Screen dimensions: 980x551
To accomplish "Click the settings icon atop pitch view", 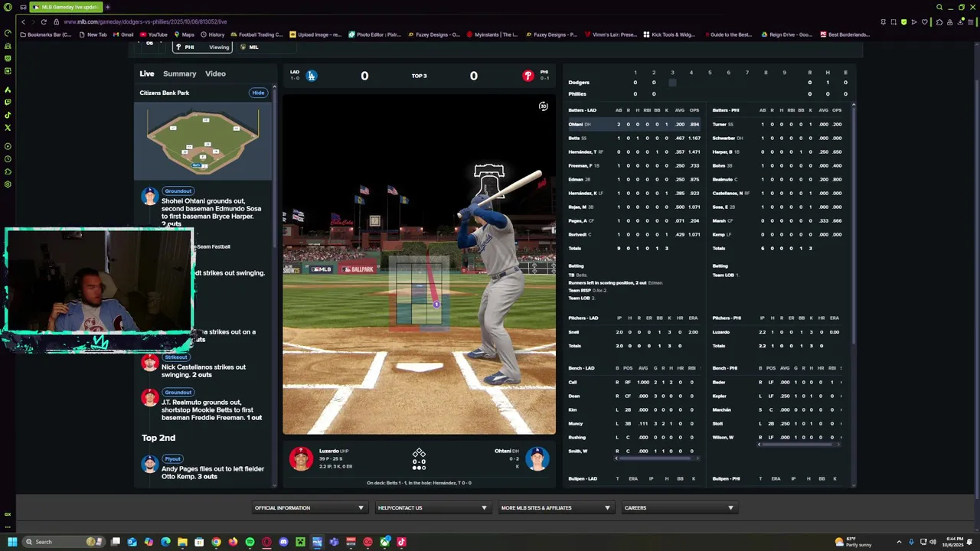I will click(x=543, y=106).
